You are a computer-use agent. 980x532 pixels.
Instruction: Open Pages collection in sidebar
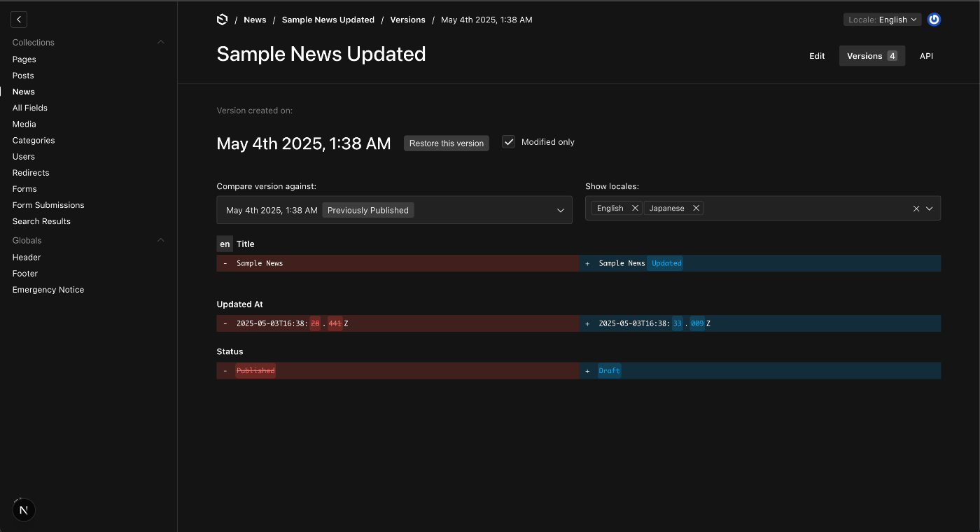coord(24,59)
